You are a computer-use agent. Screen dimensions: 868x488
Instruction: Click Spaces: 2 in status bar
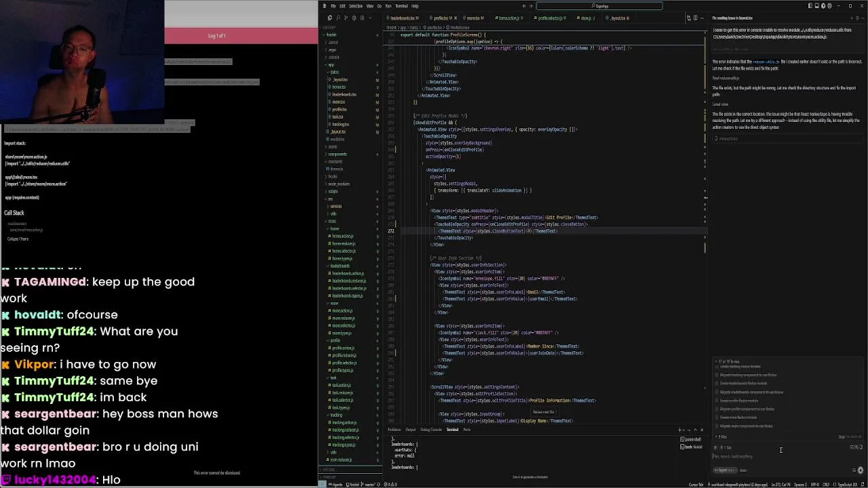(801, 484)
